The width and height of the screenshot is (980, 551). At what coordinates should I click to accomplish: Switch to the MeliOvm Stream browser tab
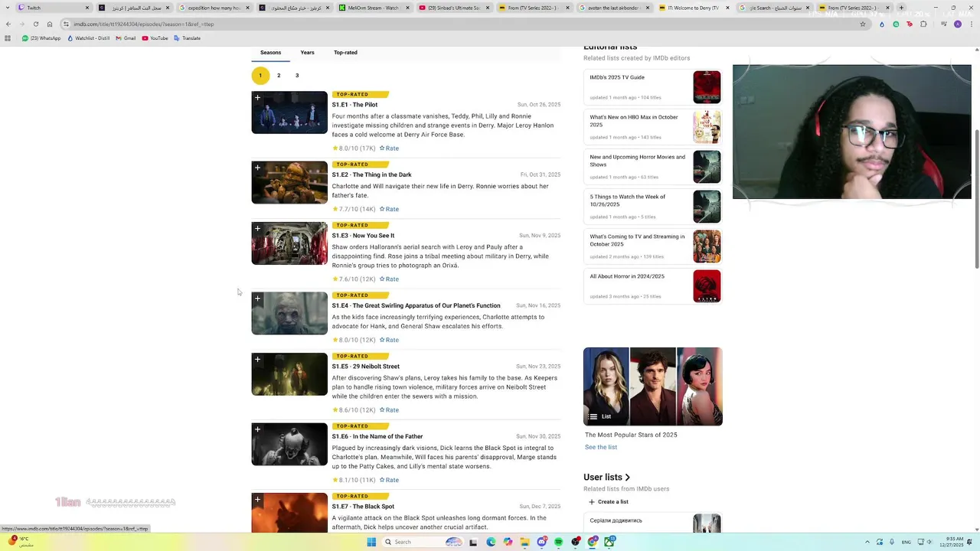click(374, 8)
